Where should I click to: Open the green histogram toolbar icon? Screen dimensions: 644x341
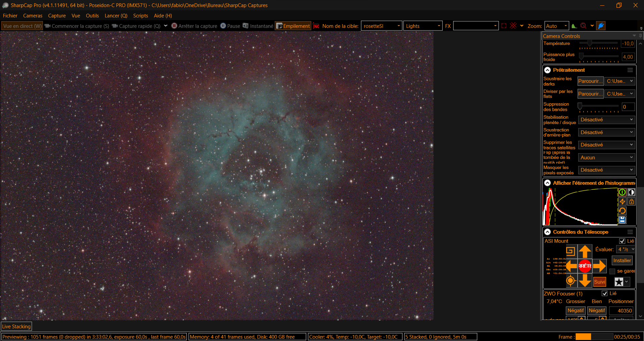click(x=574, y=26)
